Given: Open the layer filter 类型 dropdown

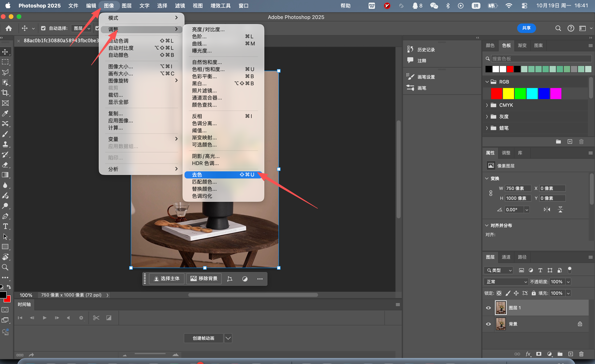Looking at the screenshot, I should (498, 270).
